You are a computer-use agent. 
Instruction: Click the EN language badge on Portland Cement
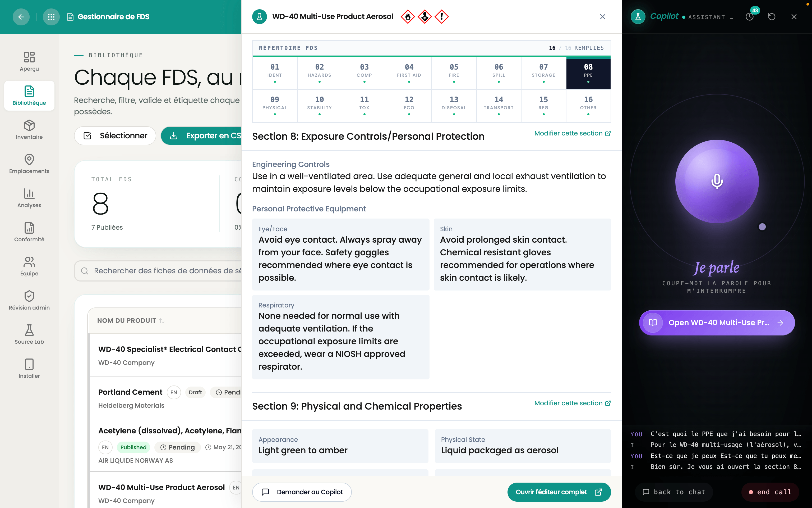click(173, 392)
